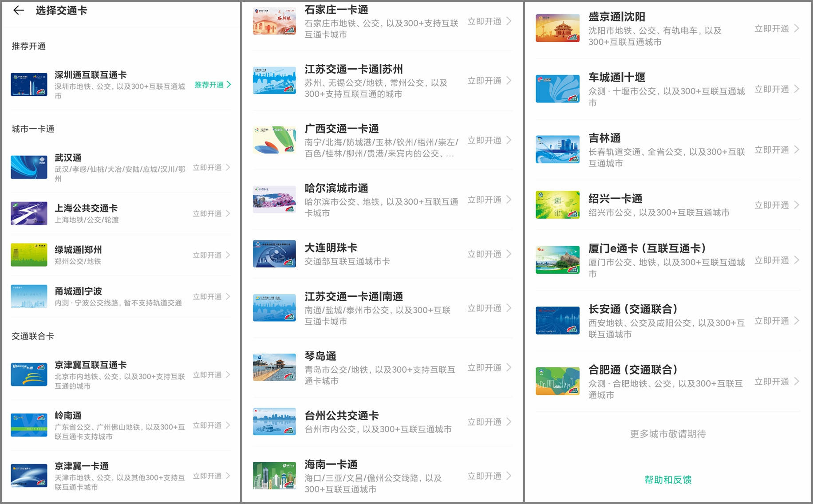813x504 pixels.
Task: Activate 立即开通 for 长安通 (交通联合)
Action: (x=772, y=321)
